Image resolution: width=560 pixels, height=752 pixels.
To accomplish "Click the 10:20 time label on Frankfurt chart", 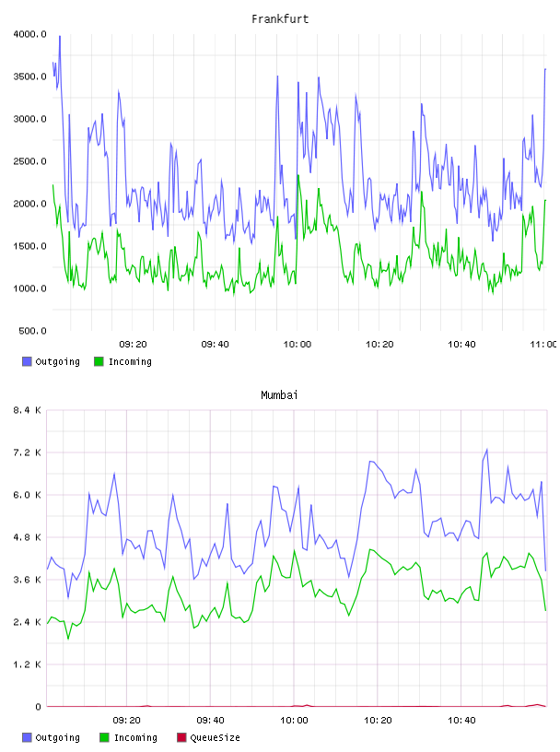I will (x=379, y=345).
